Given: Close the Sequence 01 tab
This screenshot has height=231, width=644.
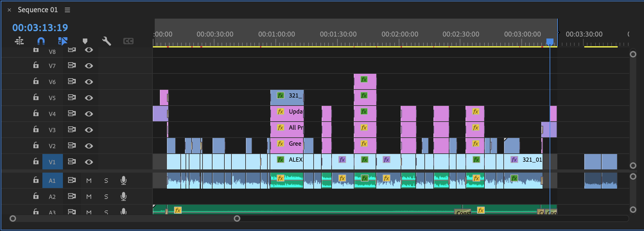Looking at the screenshot, I should [9, 10].
